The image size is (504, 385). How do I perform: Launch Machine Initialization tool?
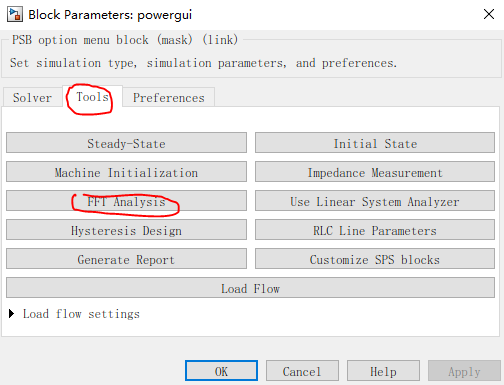[126, 172]
